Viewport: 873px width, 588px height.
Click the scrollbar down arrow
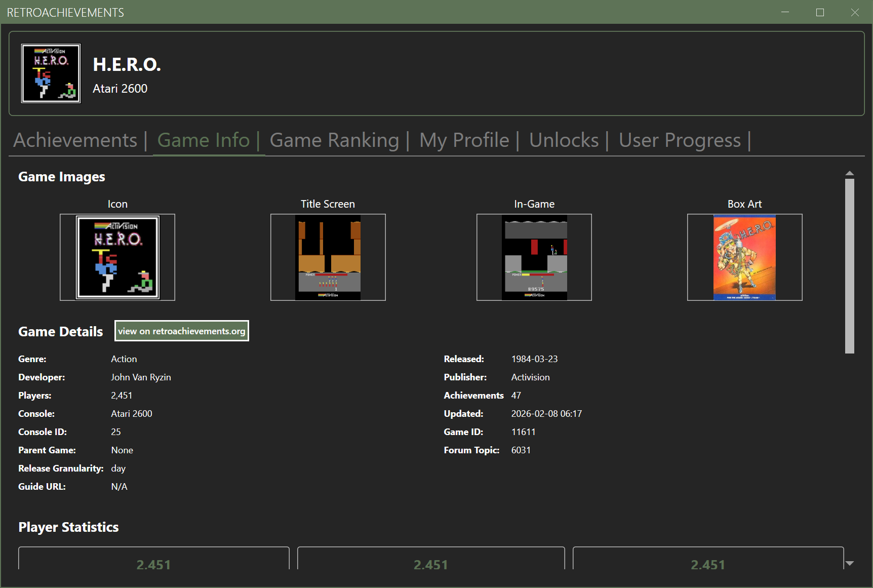pyautogui.click(x=850, y=563)
